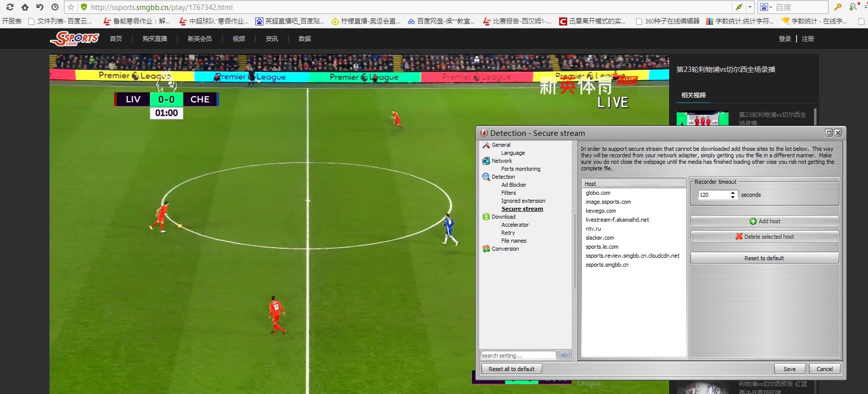Viewport: 868px width, 394px height.
Task: Click the Reset to default button
Action: 765,258
